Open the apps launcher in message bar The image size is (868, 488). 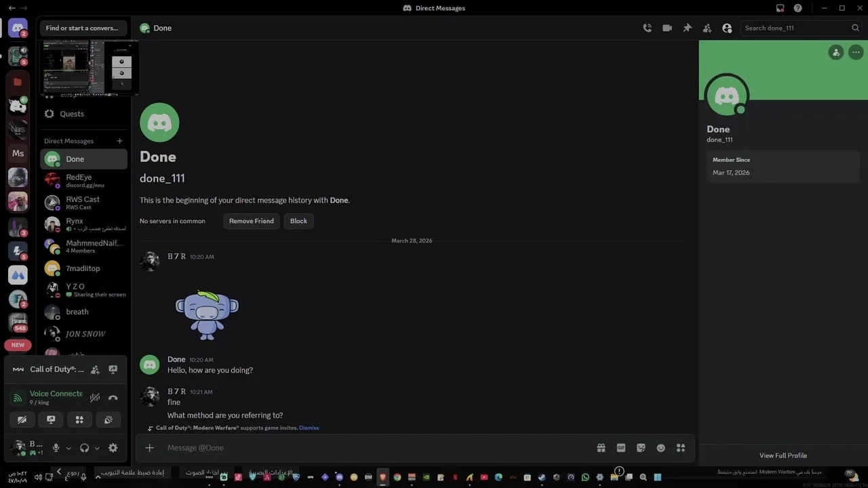pyautogui.click(x=681, y=447)
